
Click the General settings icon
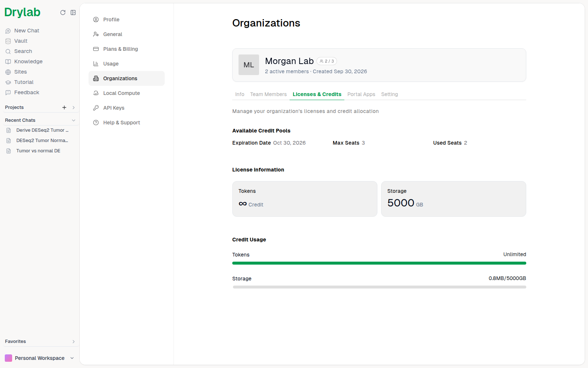pos(96,34)
